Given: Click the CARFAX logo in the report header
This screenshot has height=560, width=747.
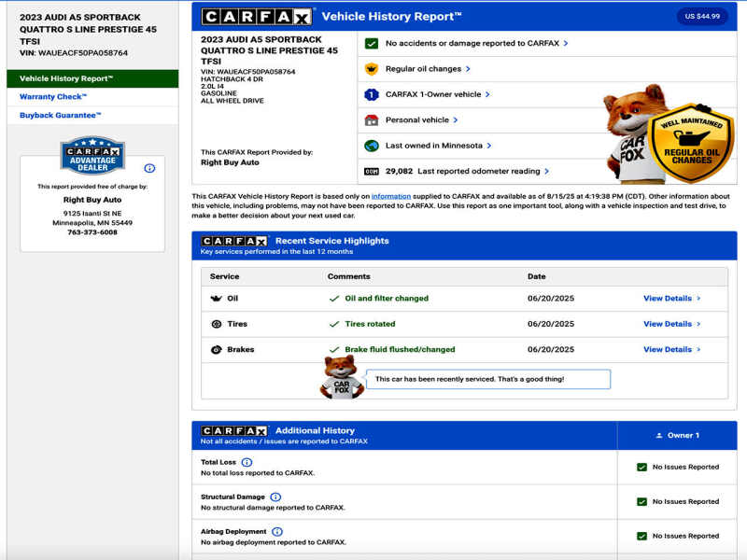Looking at the screenshot, I should [x=257, y=17].
